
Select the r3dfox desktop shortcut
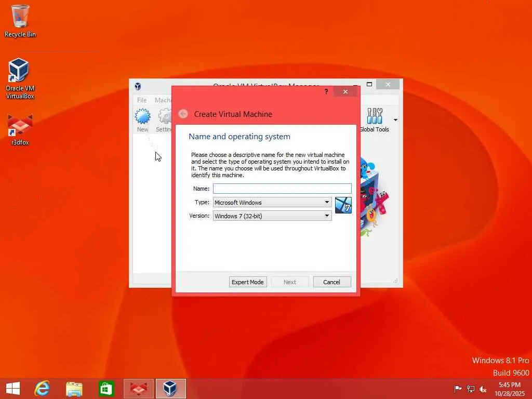pyautogui.click(x=20, y=130)
